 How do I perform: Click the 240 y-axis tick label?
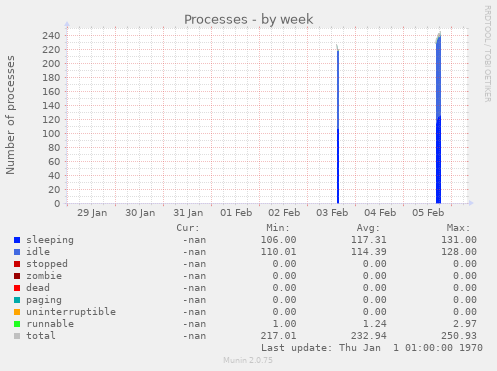[x=51, y=36]
